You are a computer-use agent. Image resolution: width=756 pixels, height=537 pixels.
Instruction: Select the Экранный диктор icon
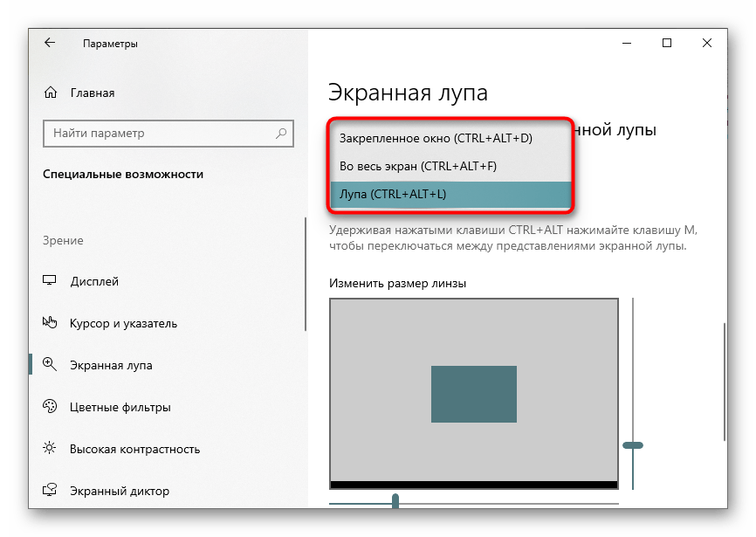tap(50, 490)
